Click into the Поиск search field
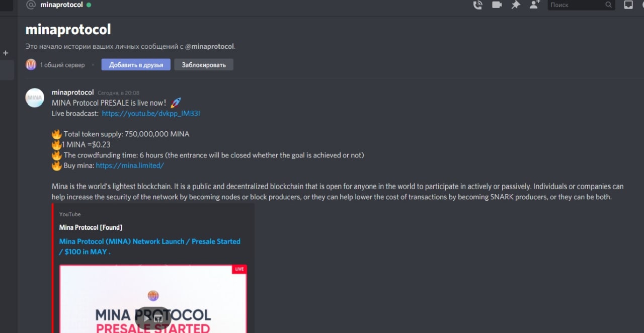 tap(576, 5)
